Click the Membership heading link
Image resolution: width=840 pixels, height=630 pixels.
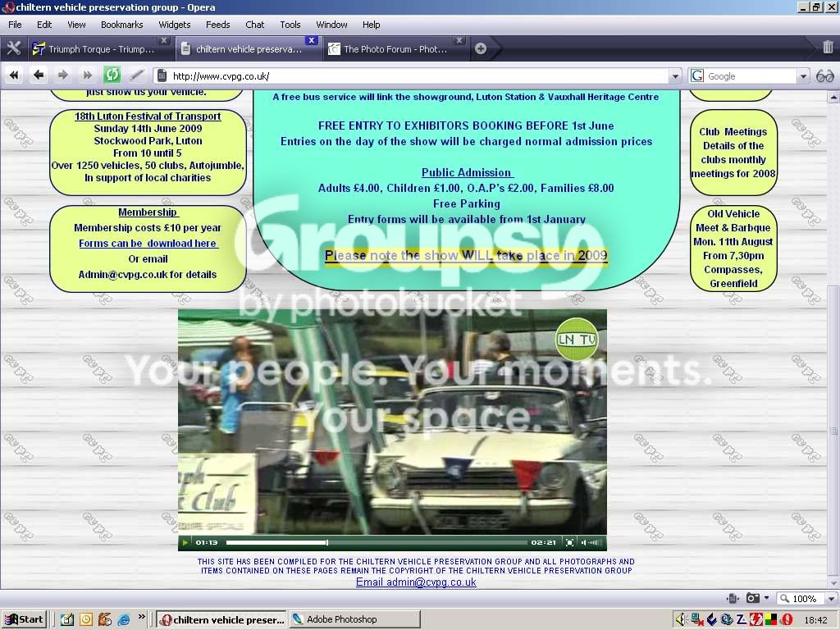coord(148,212)
